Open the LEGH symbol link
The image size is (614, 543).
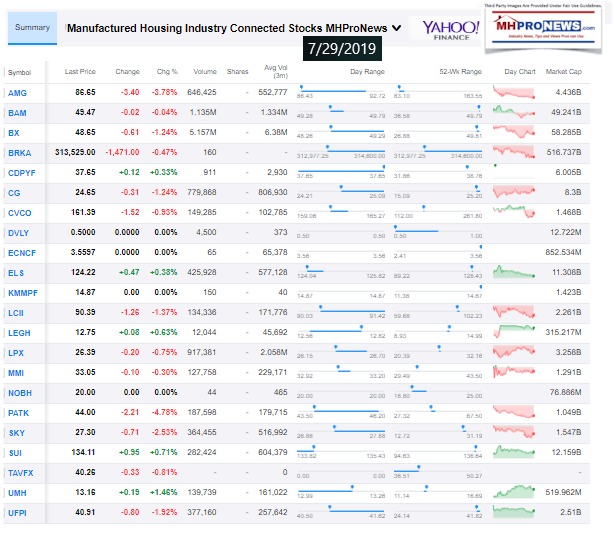[19, 333]
